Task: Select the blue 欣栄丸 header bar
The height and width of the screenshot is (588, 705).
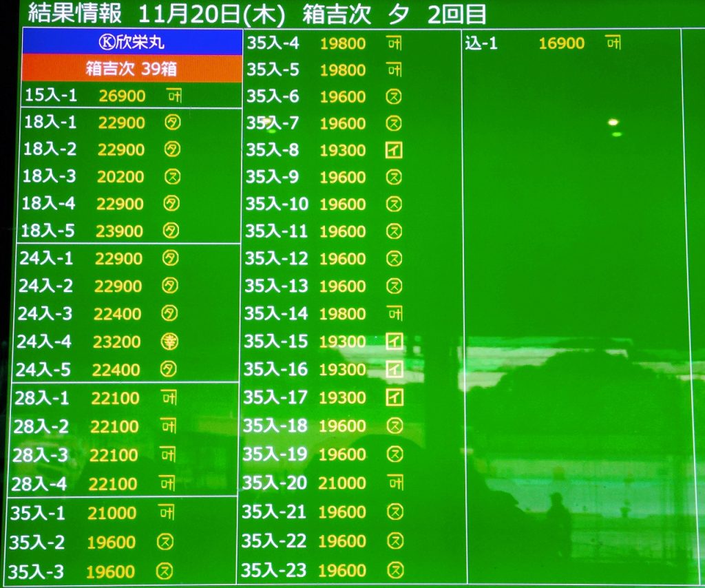Action: click(x=132, y=42)
